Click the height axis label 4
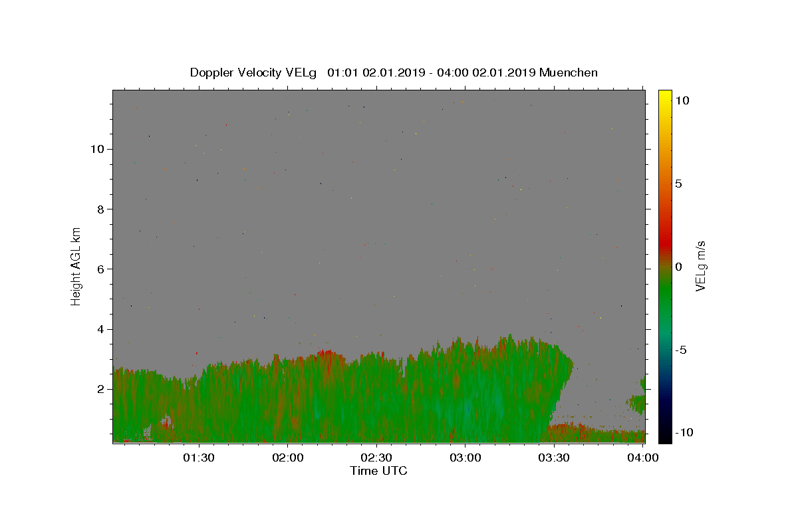 click(101, 329)
